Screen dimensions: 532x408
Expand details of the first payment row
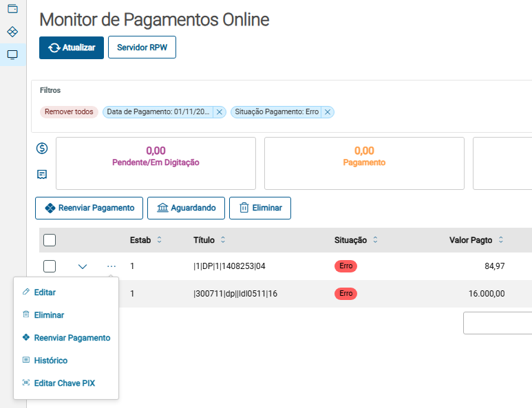tap(83, 266)
